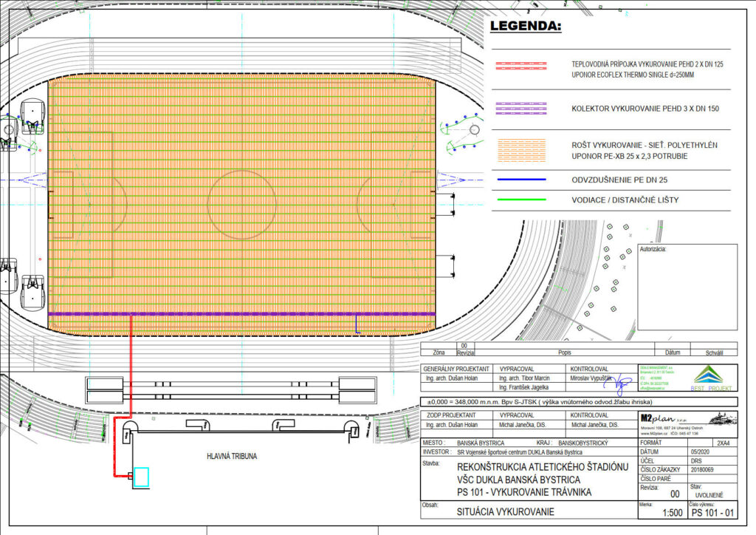Select the center circle of the pitch
Image resolution: width=756 pixels, height=535 pixels.
pos(241,202)
